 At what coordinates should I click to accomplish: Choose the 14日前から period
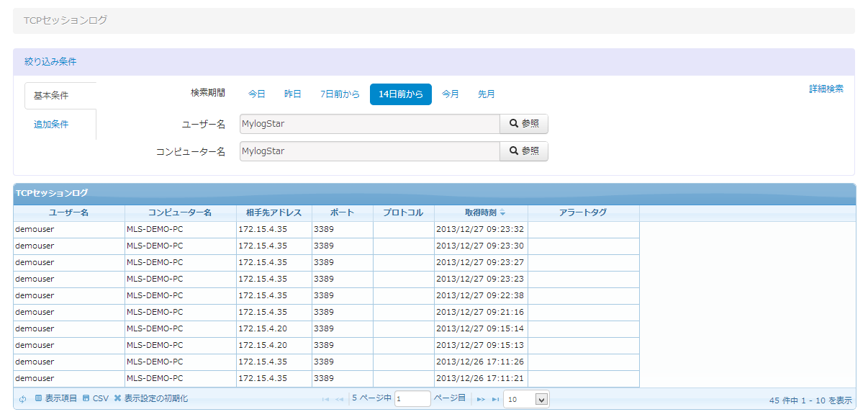(x=401, y=94)
